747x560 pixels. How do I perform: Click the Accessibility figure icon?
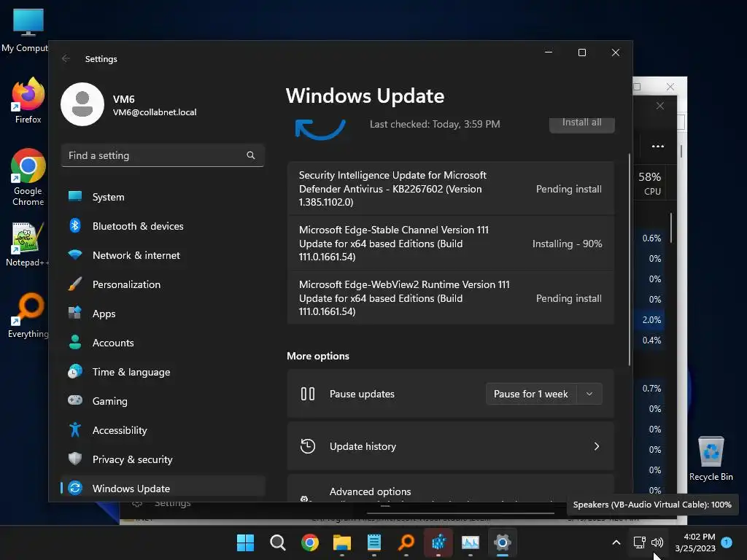(x=75, y=429)
